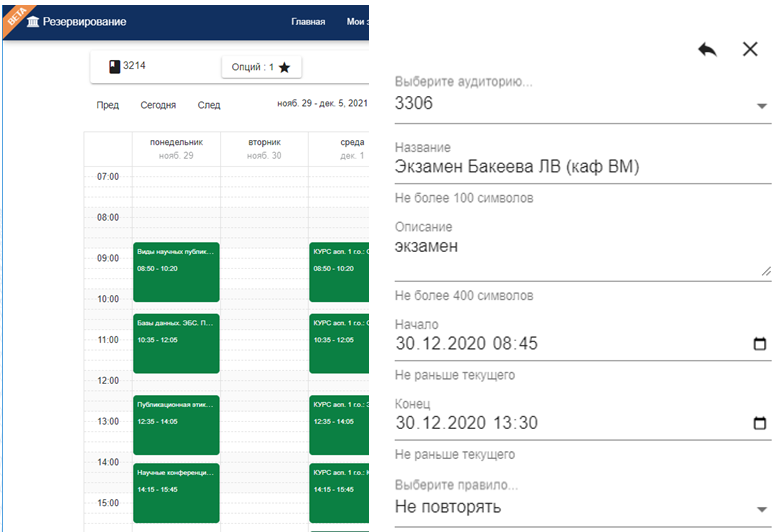Open Monday 10:35 - 12:05 event
Viewport: 784px width, 532px height.
(176, 343)
